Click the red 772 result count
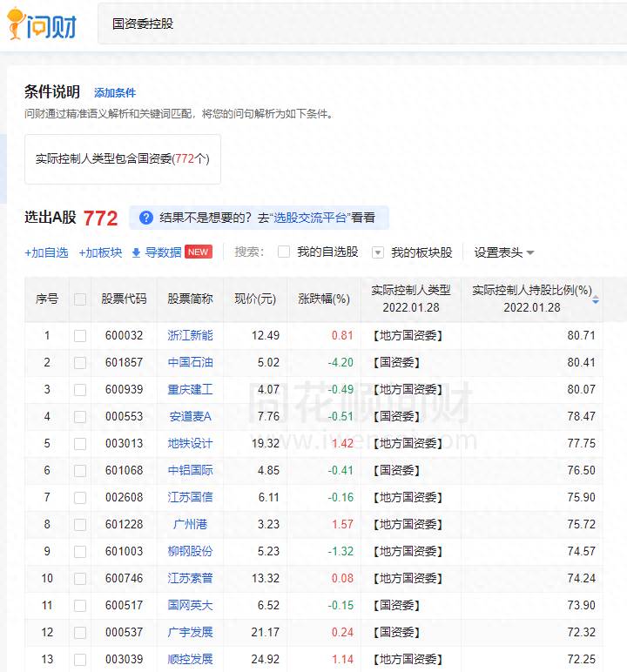 click(100, 218)
